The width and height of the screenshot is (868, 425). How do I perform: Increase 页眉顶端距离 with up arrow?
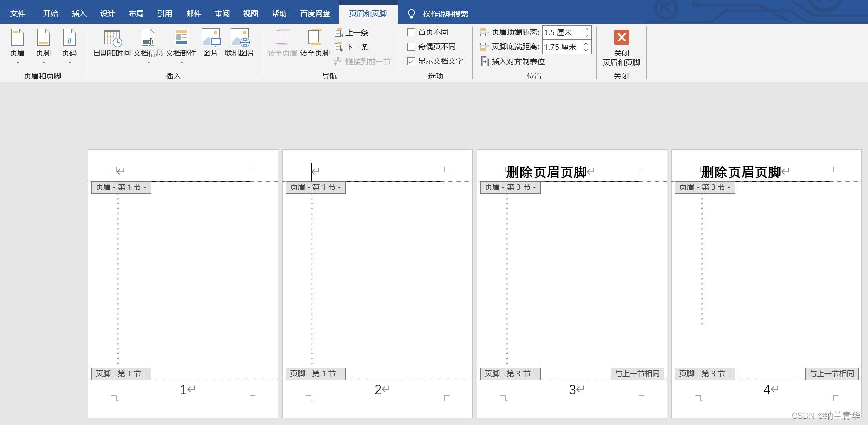(x=586, y=29)
